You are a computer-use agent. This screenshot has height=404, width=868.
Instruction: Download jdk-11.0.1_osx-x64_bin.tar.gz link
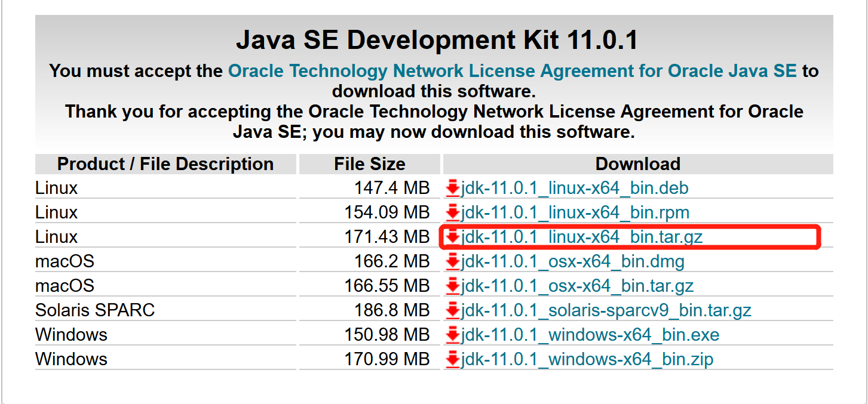pyautogui.click(x=578, y=286)
